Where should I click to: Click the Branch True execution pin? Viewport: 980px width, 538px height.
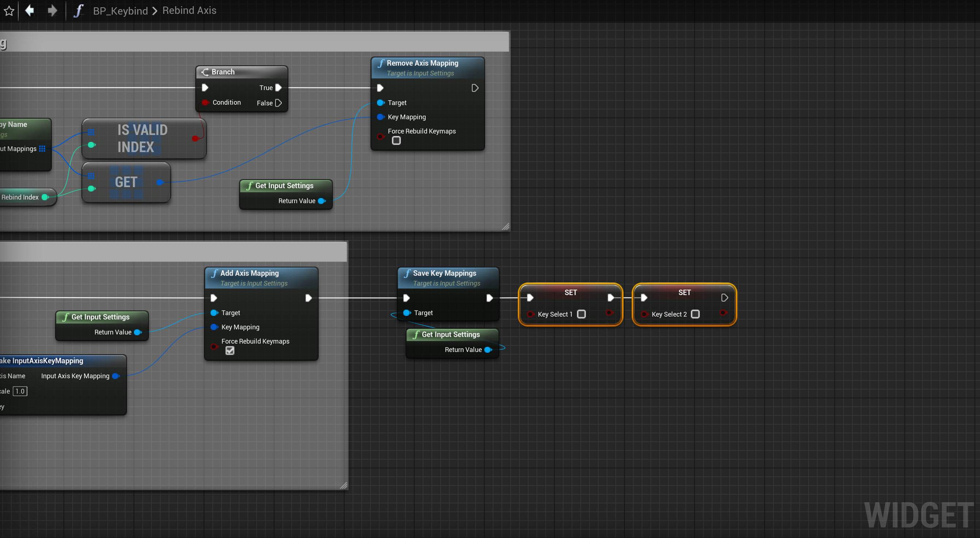[278, 88]
